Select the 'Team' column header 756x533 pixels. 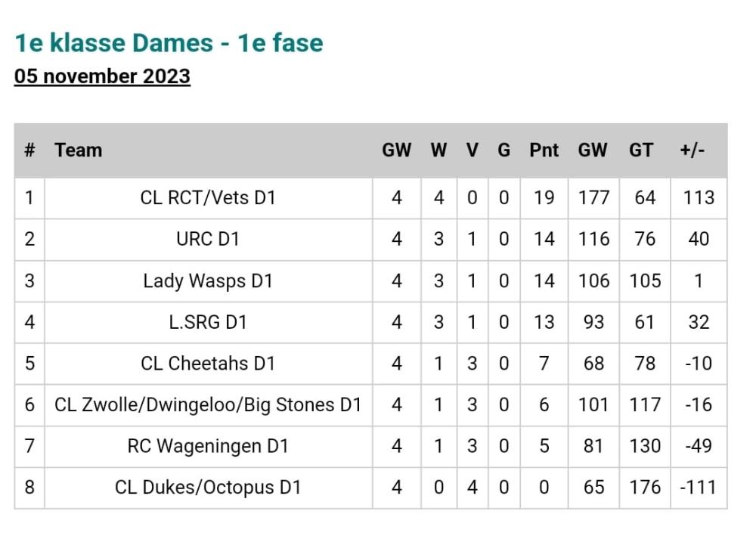(x=78, y=150)
